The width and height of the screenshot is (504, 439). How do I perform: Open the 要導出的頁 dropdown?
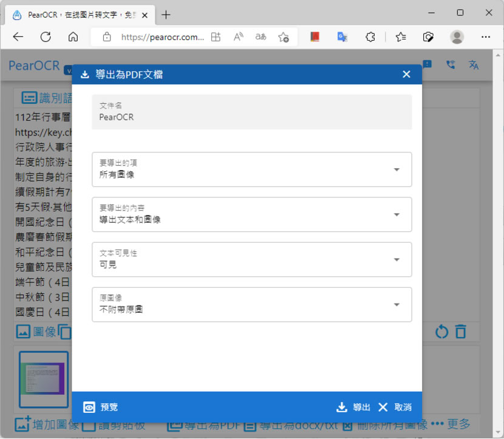(251, 169)
